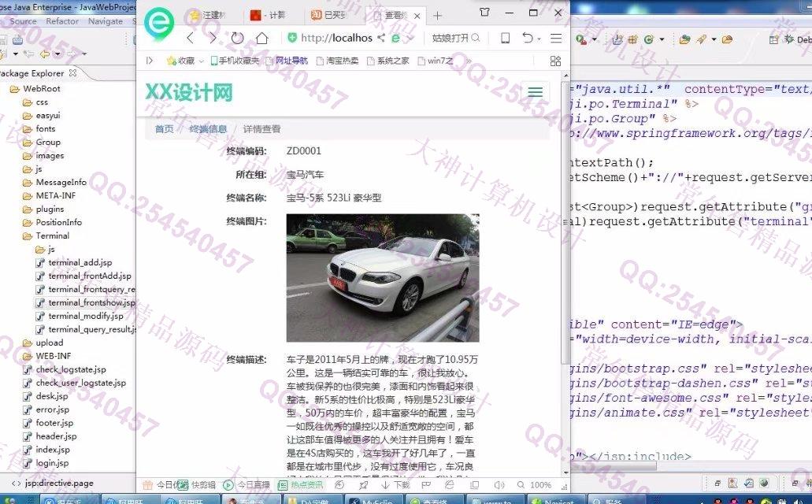
Task: Open the browser main menu icon
Action: [556, 38]
